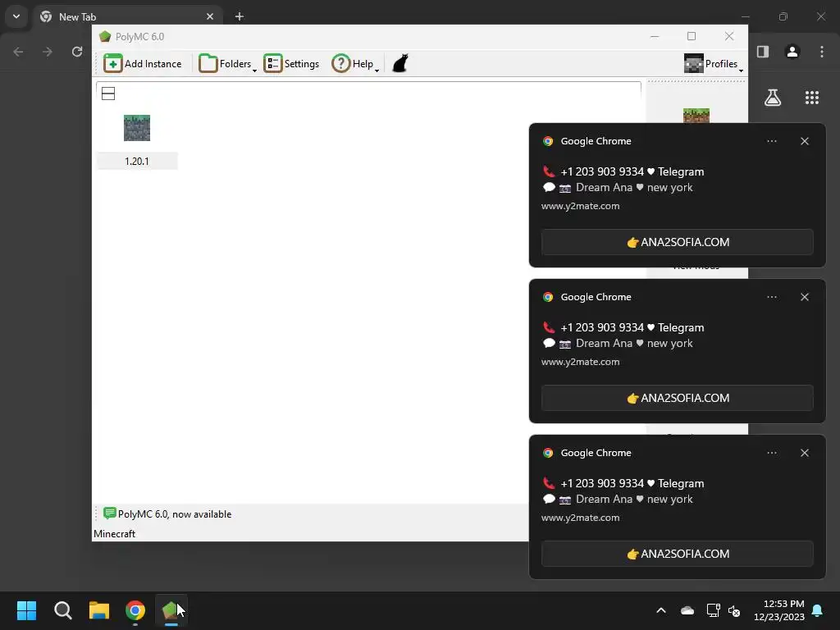The image size is (840, 630).
Task: Click www.y2mate.com in the middle notification
Action: point(580,362)
